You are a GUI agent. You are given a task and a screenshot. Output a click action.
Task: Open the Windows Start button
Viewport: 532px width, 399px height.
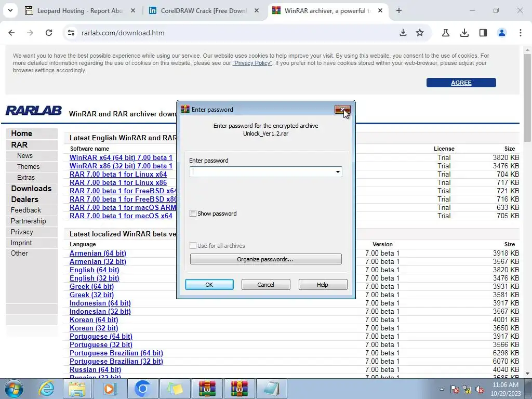[14, 389]
